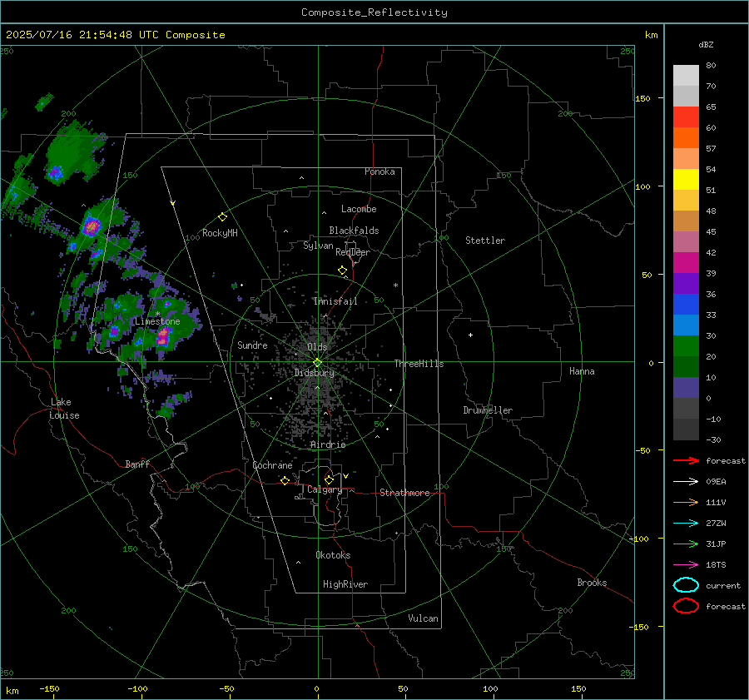Viewport: 749px width, 700px height.
Task: Click the Innisfail label
Action: [335, 301]
